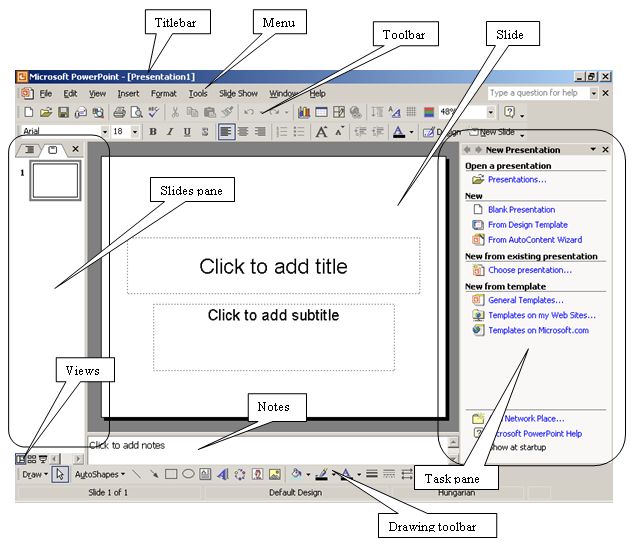Increase font size with the large A
This screenshot has width=633, height=548.
click(x=321, y=132)
